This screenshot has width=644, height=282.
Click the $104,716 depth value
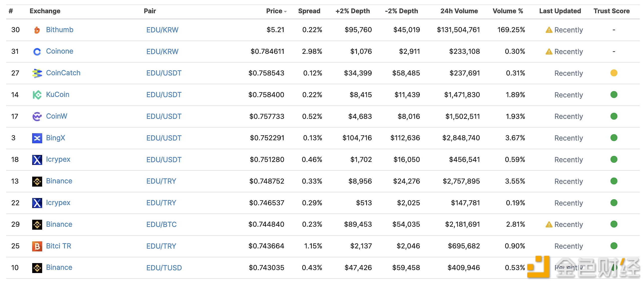pos(357,138)
